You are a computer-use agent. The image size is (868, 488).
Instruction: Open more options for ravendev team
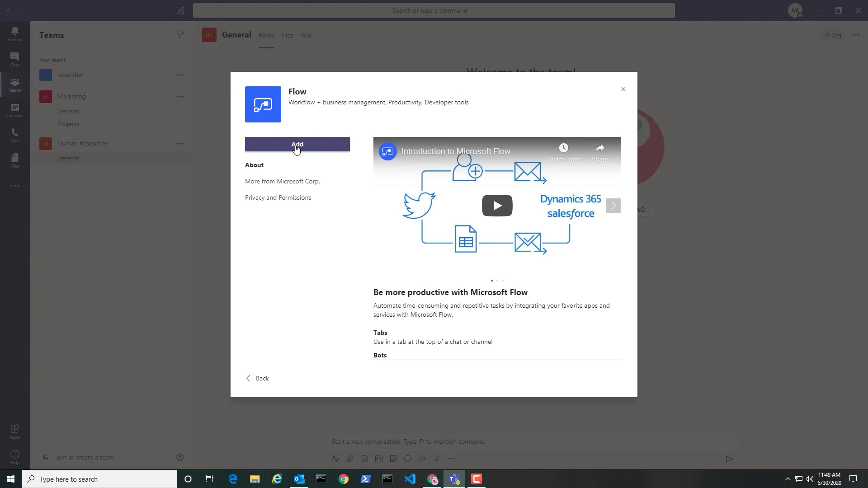coord(180,75)
